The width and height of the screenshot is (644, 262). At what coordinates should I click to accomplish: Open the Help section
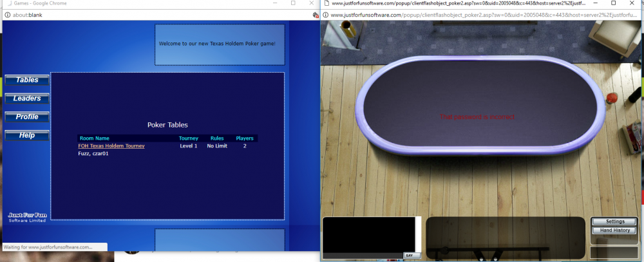[27, 136]
